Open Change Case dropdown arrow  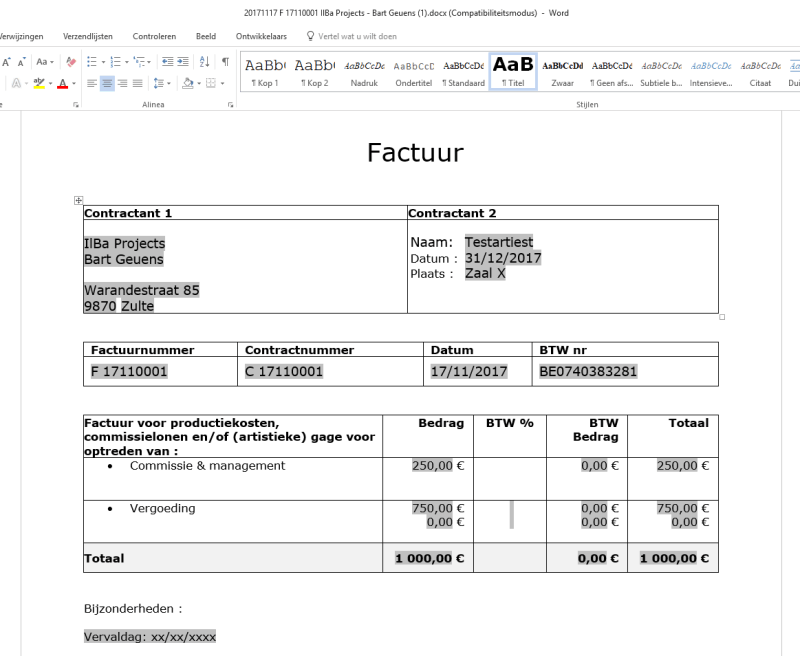click(52, 62)
